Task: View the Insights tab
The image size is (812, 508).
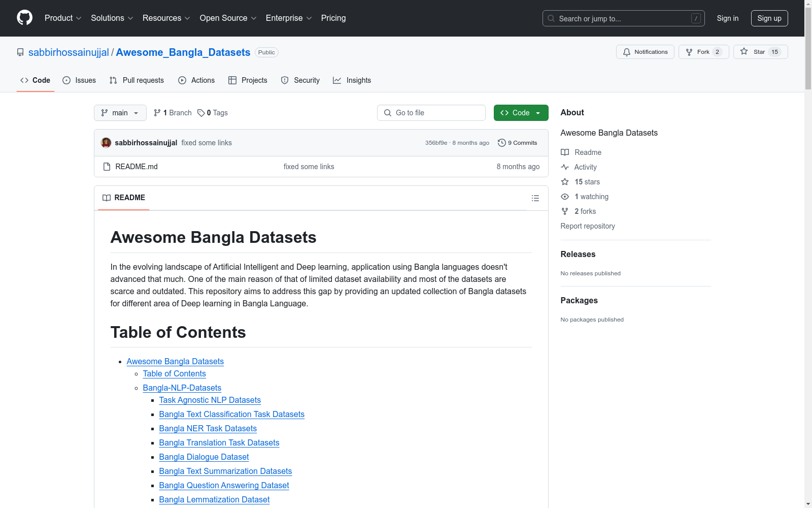Action: 352,80
